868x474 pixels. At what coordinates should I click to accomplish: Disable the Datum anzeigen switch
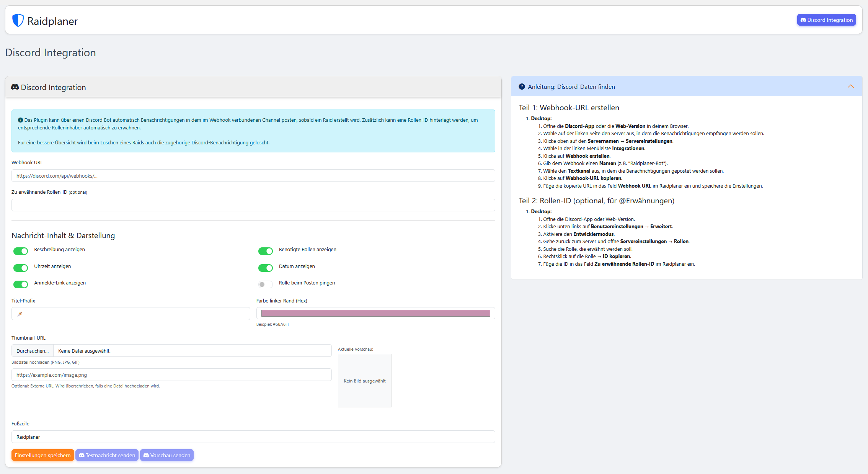click(265, 268)
